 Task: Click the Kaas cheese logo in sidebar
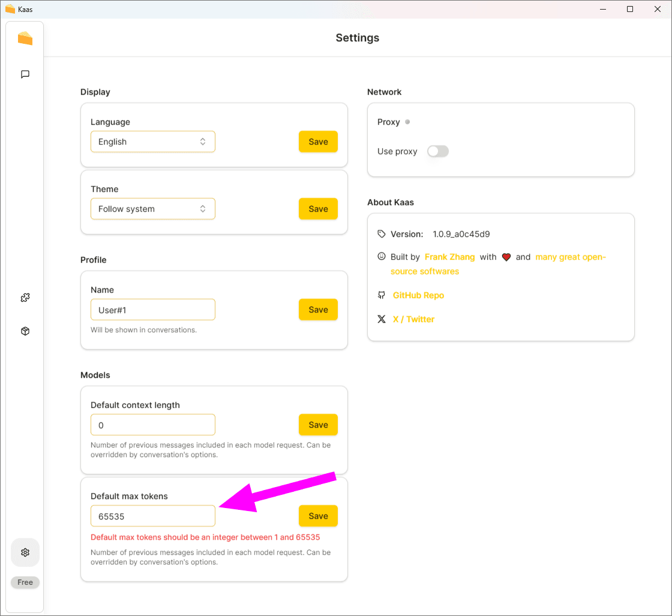coord(25,39)
